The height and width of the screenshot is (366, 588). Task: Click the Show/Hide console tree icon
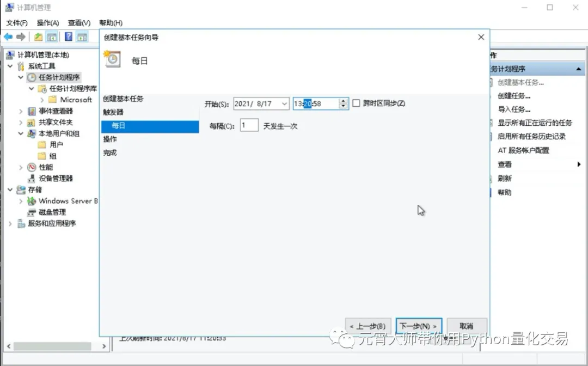[x=52, y=36]
